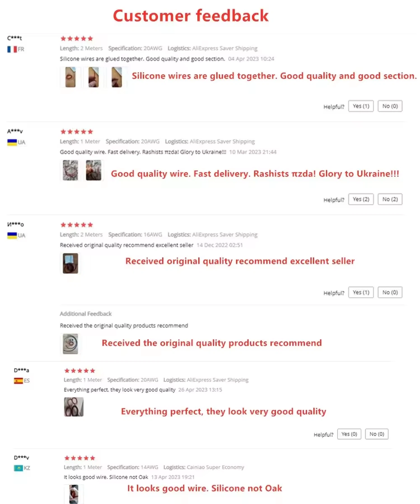Viewport: 420px width, 504px height.
Task: Open second photo in A***v's review
Action: pos(94,170)
